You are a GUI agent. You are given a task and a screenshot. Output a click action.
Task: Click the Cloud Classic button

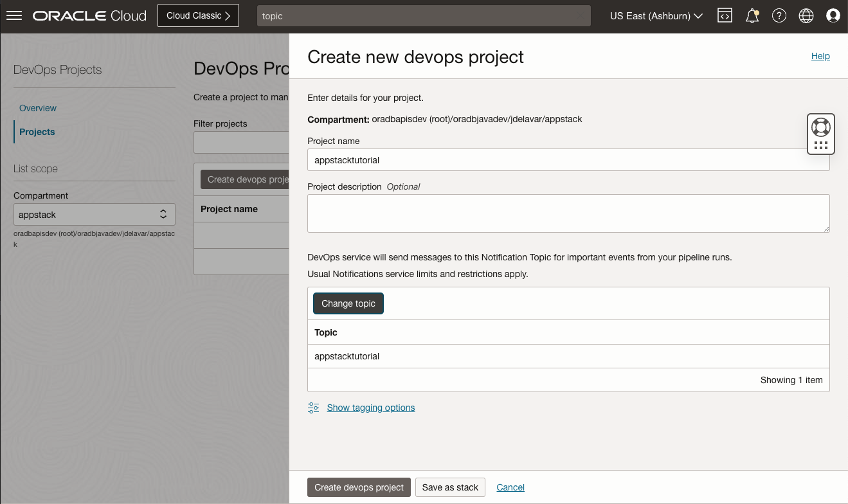pyautogui.click(x=198, y=15)
